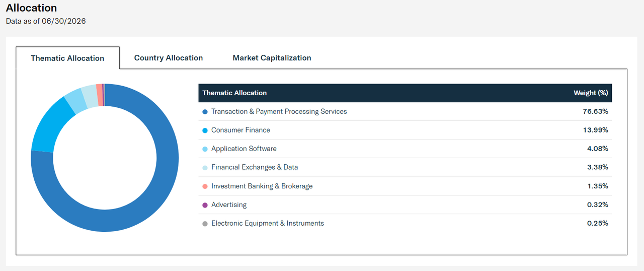
Task: Click the 0.32% weight value
Action: tap(598, 205)
